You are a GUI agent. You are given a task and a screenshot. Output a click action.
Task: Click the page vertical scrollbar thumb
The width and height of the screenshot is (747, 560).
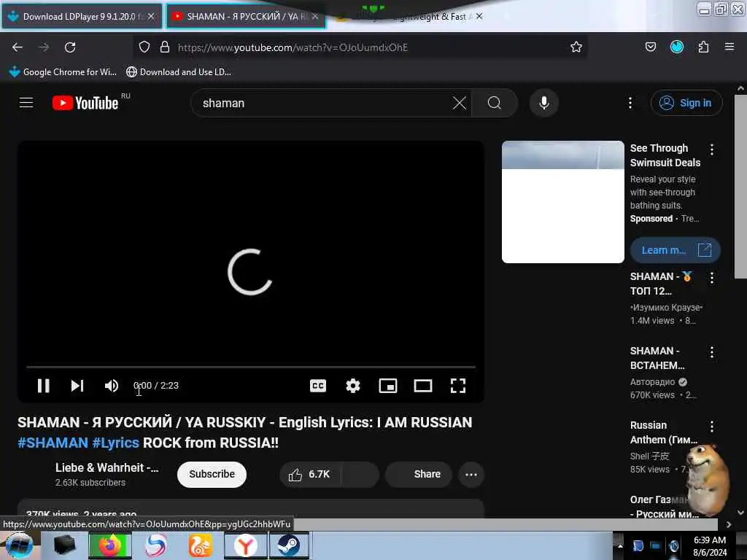point(740,187)
